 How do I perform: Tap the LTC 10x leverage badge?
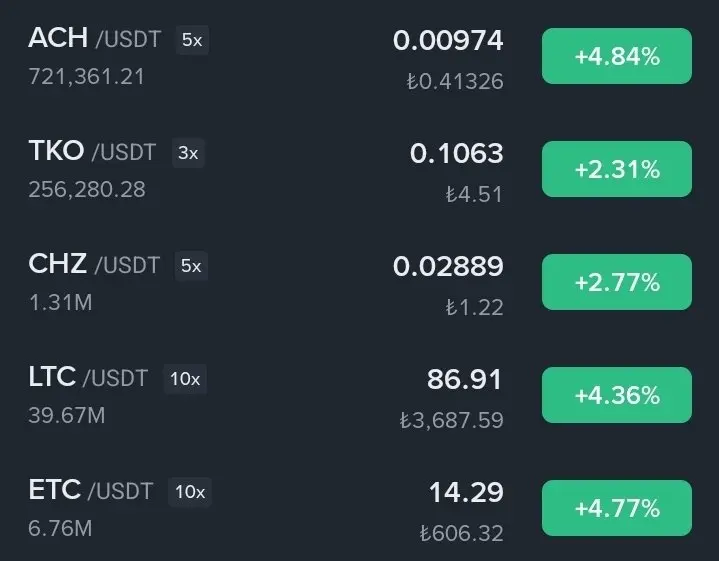pos(185,379)
